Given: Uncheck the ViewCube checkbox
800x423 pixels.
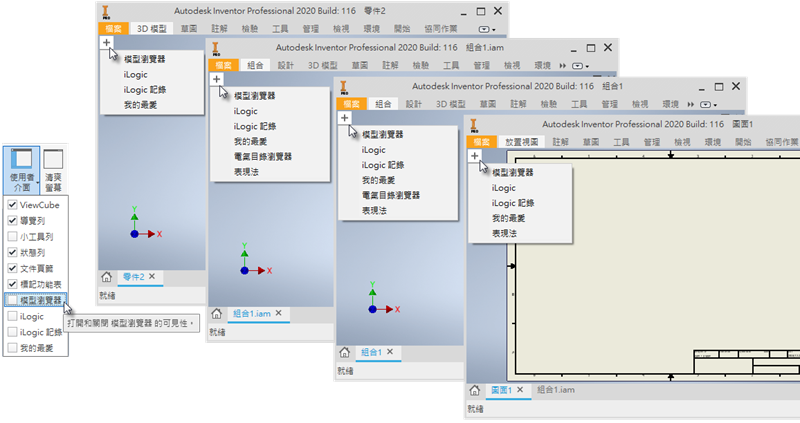Looking at the screenshot, I should point(12,205).
